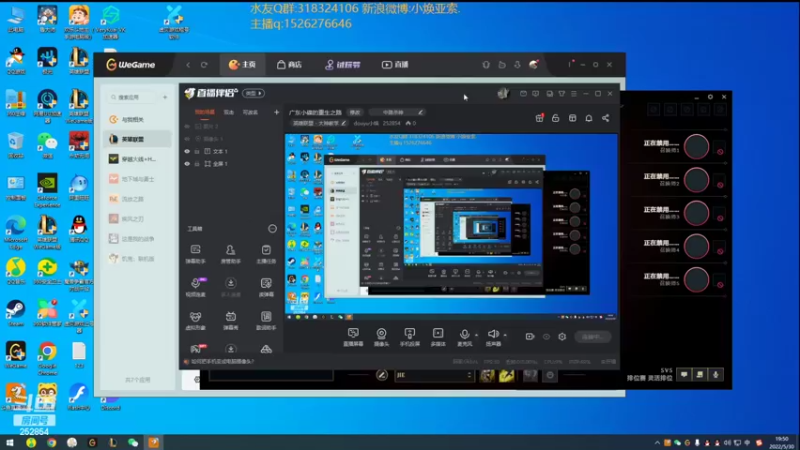The width and height of the screenshot is (800, 450).
Task: Select 英雄联盟 in WeGame sidebar
Action: point(137,139)
